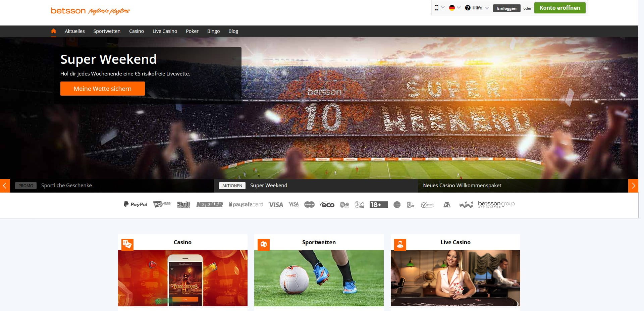644x311 pixels.
Task: Click the PCI DSS logo
Action: (x=162, y=204)
